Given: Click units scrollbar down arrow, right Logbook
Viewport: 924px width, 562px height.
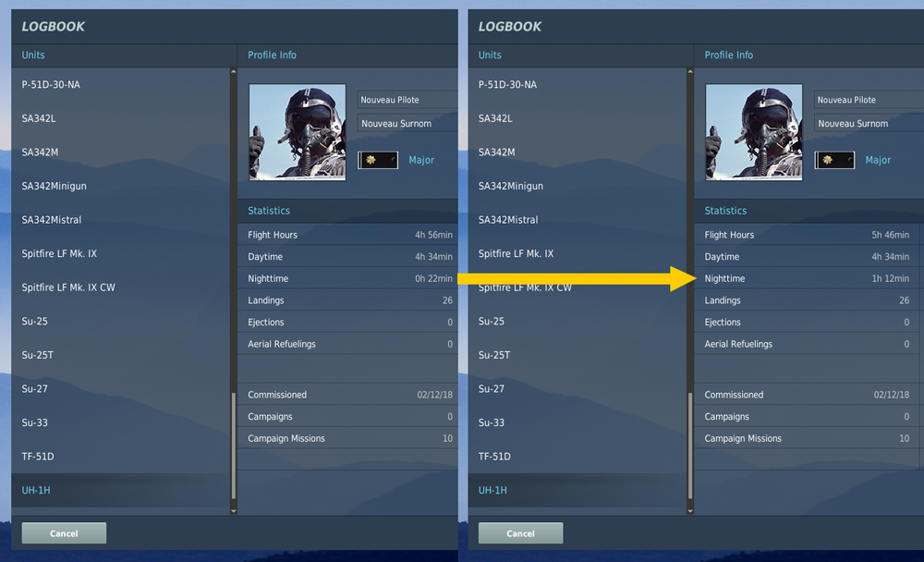Looking at the screenshot, I should (x=690, y=511).
